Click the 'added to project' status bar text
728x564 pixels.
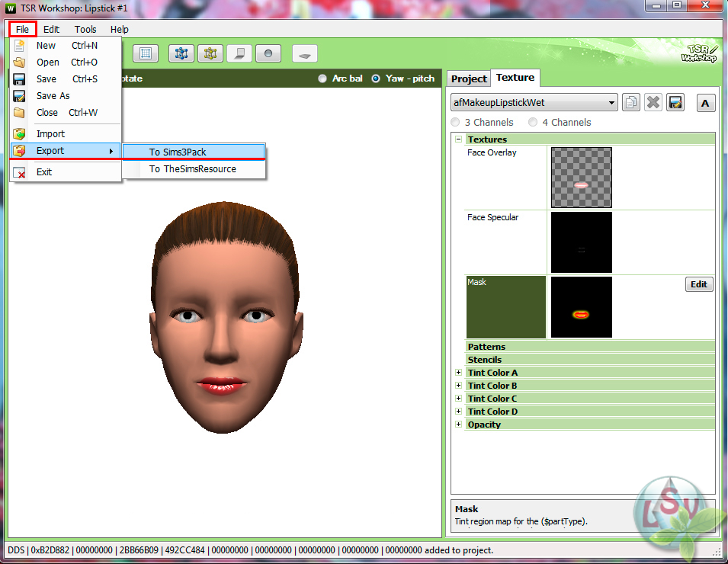coord(458,550)
